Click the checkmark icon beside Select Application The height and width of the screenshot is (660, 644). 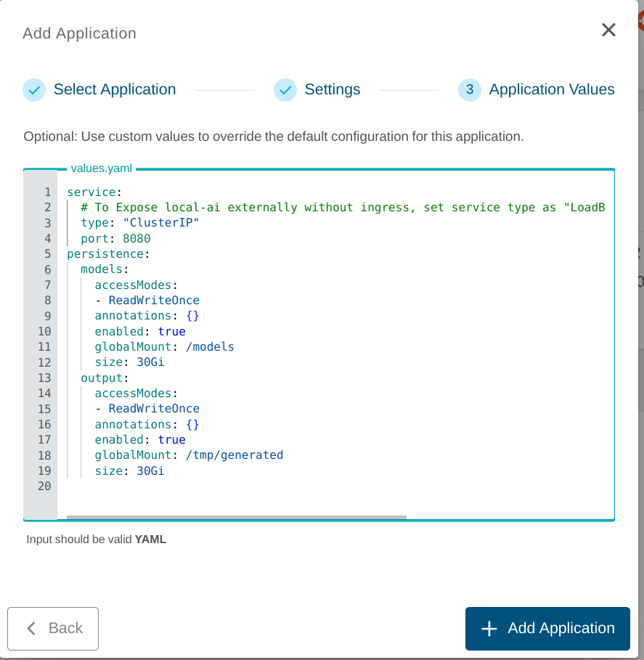coord(33,89)
